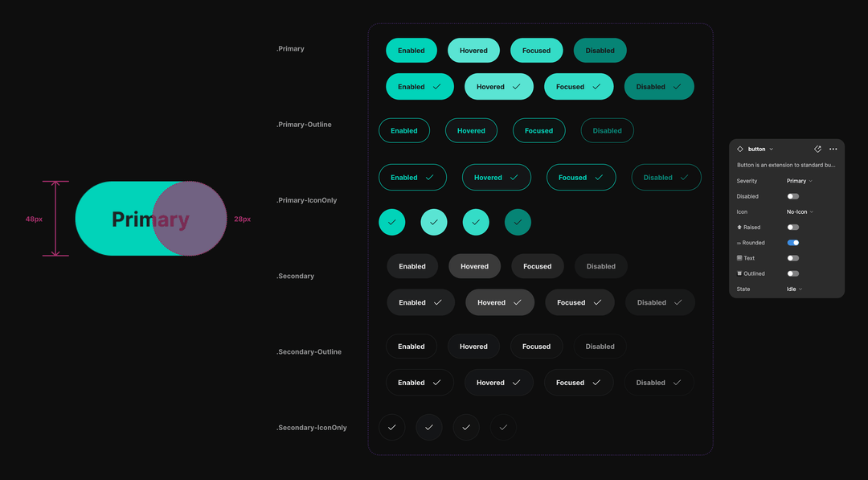Viewport: 868px width, 480px height.
Task: Click the Secondary-Outline Enabled button without icon
Action: (411, 347)
